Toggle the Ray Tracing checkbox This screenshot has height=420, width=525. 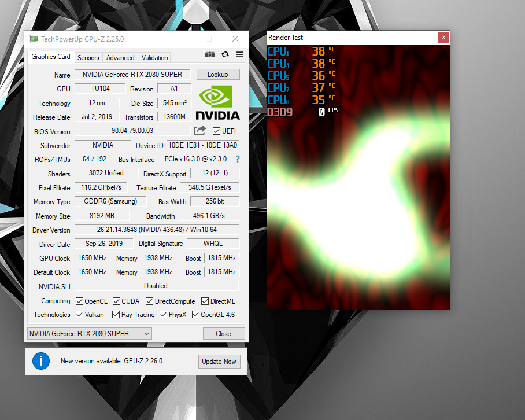point(116,315)
